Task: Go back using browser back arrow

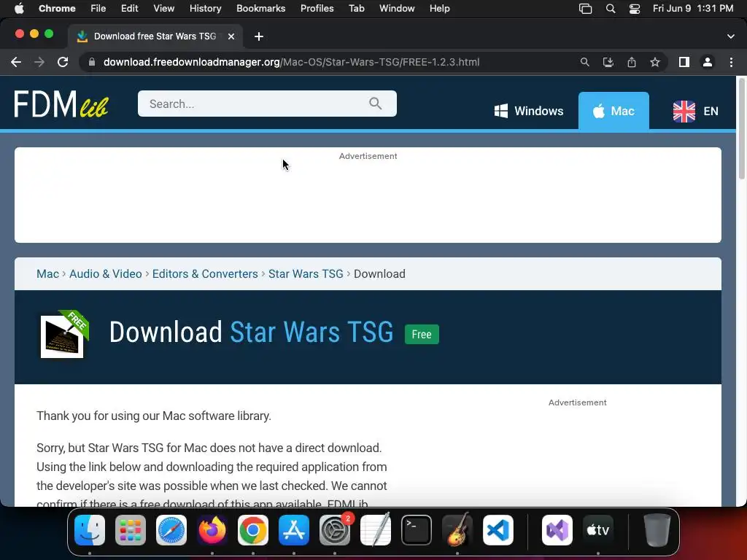Action: coord(16,62)
